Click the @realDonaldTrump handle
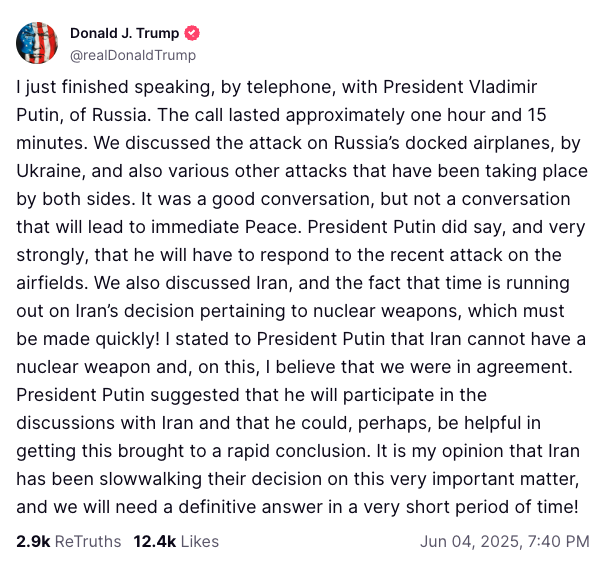 click(132, 55)
